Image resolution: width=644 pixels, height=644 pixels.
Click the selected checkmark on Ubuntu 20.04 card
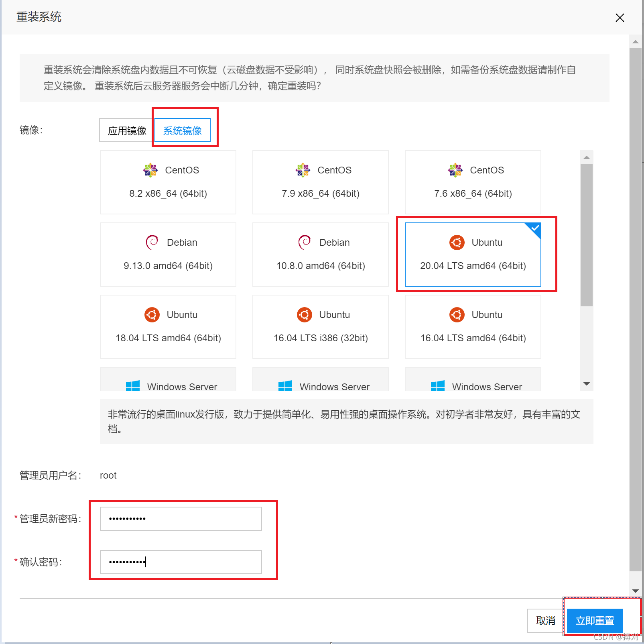[535, 228]
